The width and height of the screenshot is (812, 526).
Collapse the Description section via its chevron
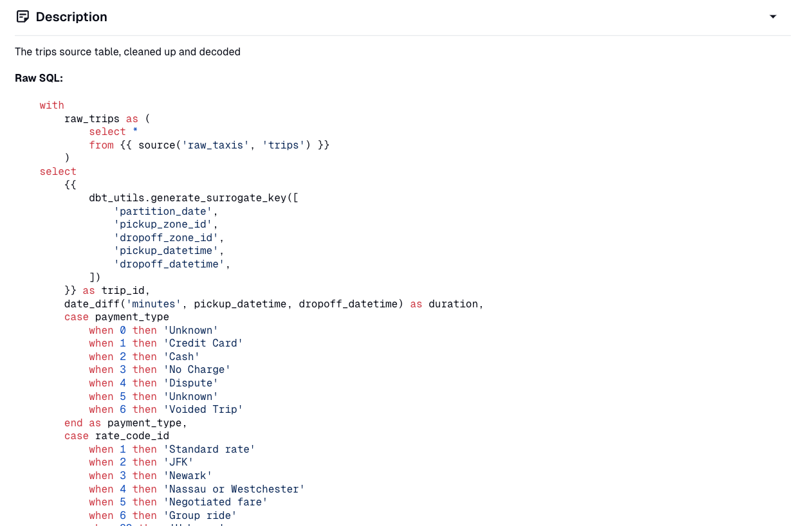(772, 17)
